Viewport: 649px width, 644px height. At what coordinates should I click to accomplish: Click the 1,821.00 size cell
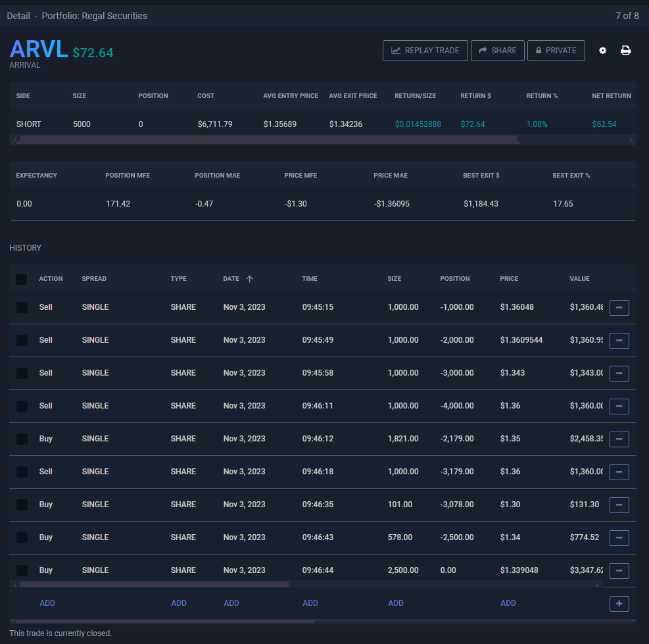coord(402,439)
